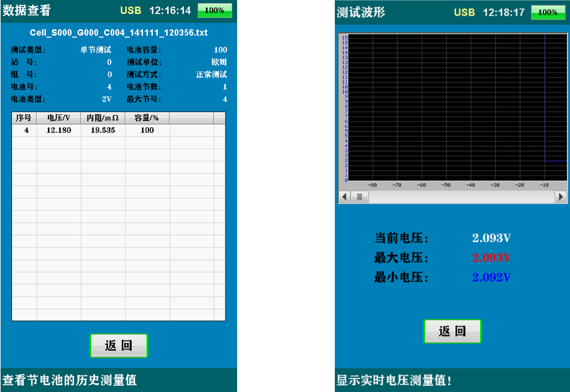The height and width of the screenshot is (392, 570).
Task: Click the clock showing 12:18:17
Action: [503, 12]
